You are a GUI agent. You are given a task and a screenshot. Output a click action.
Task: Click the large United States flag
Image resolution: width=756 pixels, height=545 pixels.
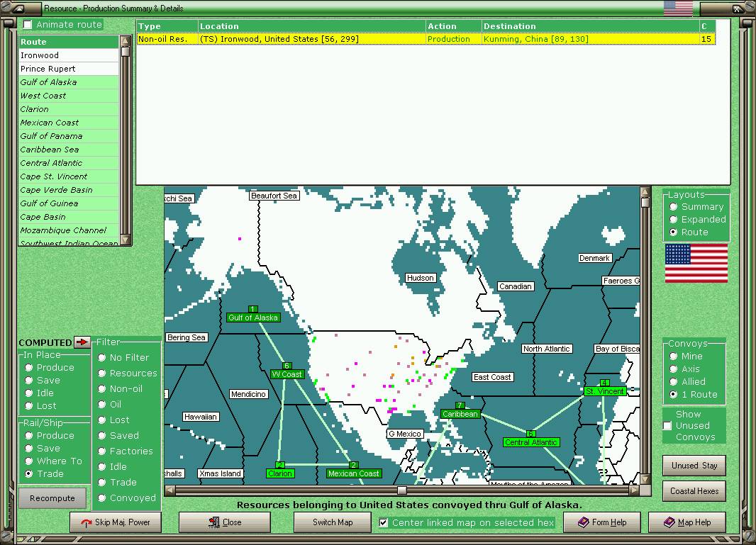(x=696, y=263)
